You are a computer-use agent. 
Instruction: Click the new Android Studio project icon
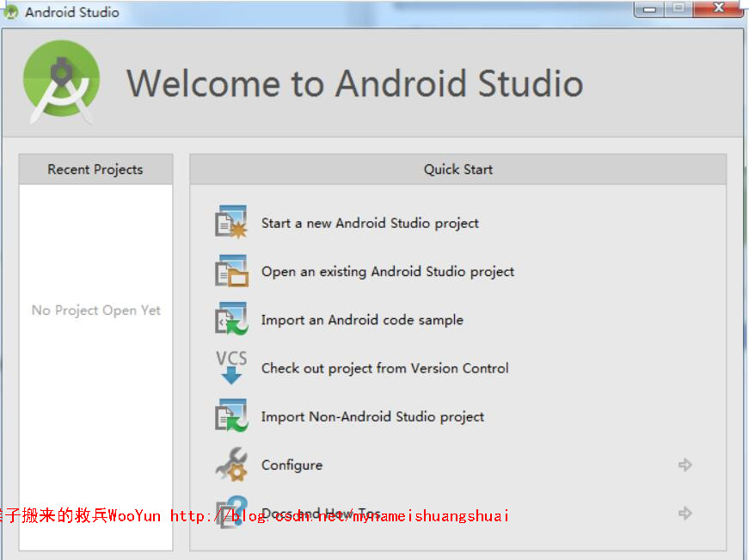[231, 222]
